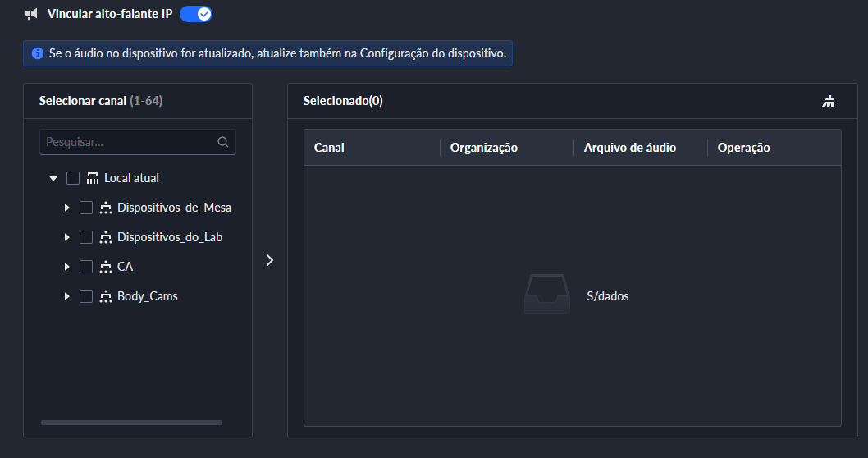Click the Canal column header
Screen dimensions: 868x458
pyautogui.click(x=329, y=148)
